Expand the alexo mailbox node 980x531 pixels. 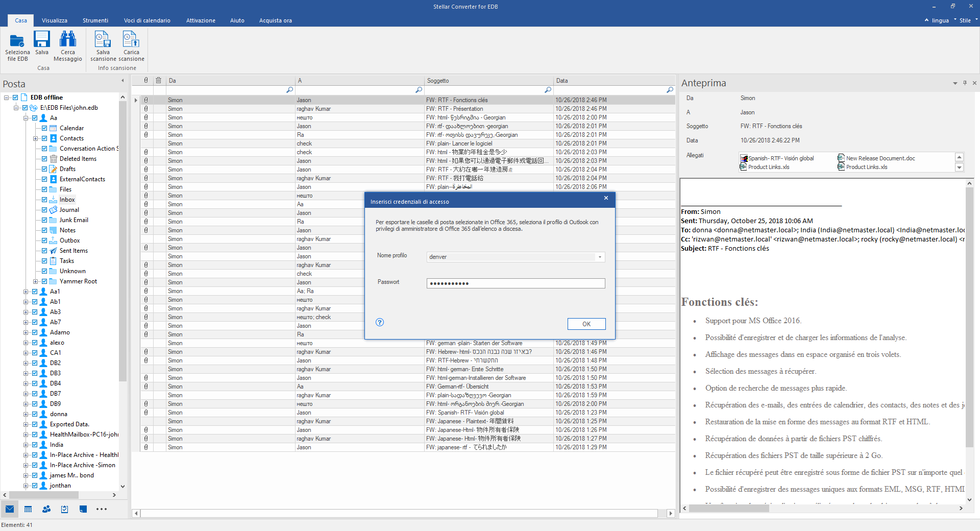26,343
